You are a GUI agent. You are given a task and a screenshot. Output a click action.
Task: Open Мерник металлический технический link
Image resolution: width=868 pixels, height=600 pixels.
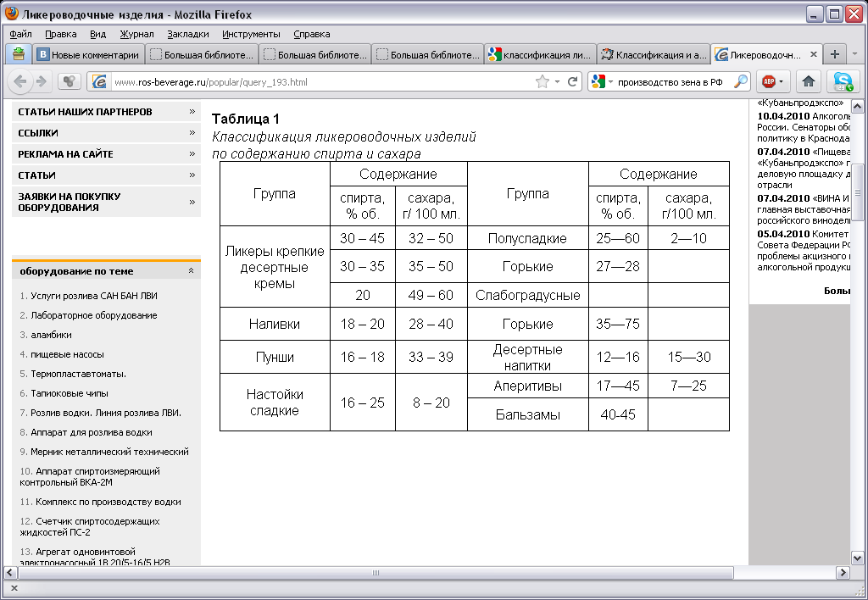pyautogui.click(x=109, y=453)
